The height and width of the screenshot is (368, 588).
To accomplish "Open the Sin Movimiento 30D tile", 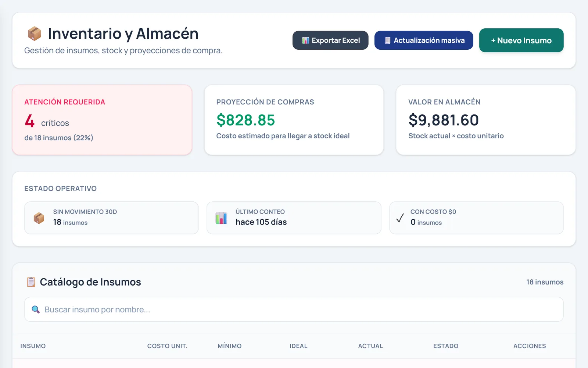I will [x=111, y=218].
